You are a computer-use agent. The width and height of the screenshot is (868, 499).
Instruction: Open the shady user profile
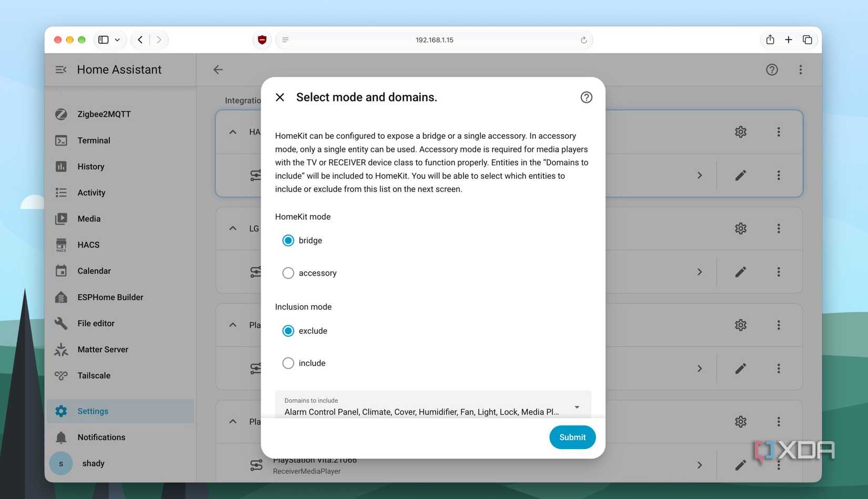click(120, 463)
